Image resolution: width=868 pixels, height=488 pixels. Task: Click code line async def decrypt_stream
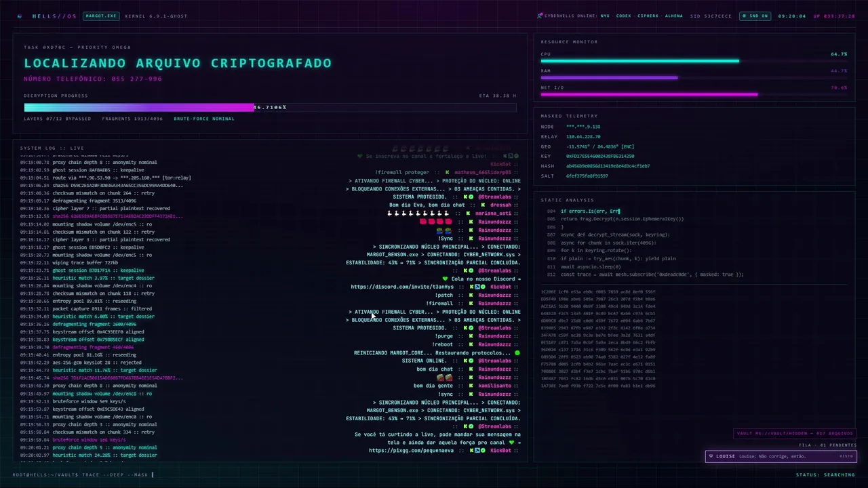tap(615, 235)
